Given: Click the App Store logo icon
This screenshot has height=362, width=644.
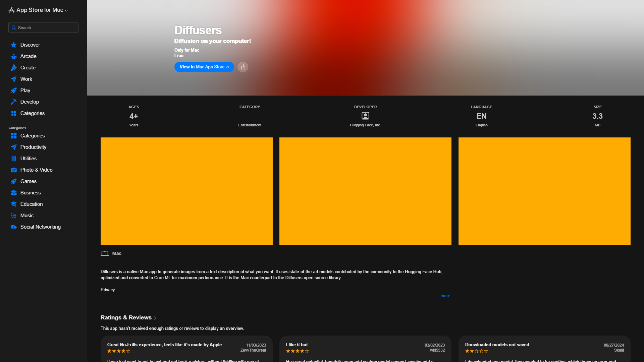Looking at the screenshot, I should [11, 10].
